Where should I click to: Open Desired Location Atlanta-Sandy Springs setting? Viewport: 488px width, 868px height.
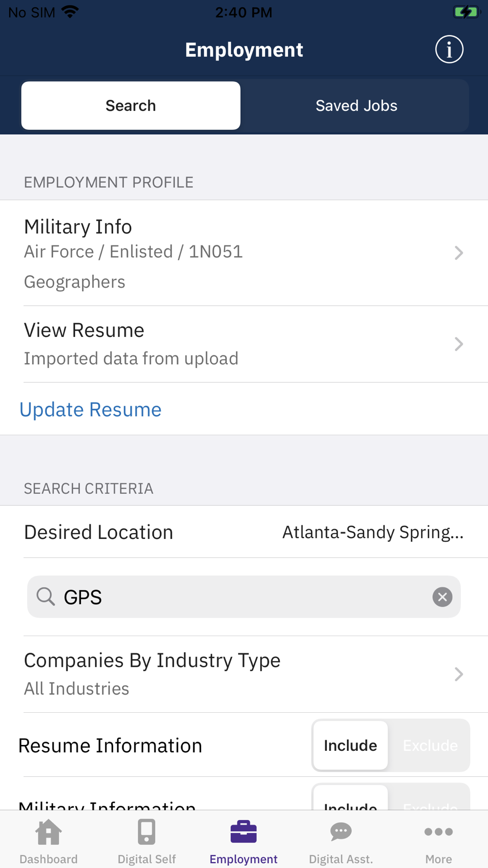[244, 532]
